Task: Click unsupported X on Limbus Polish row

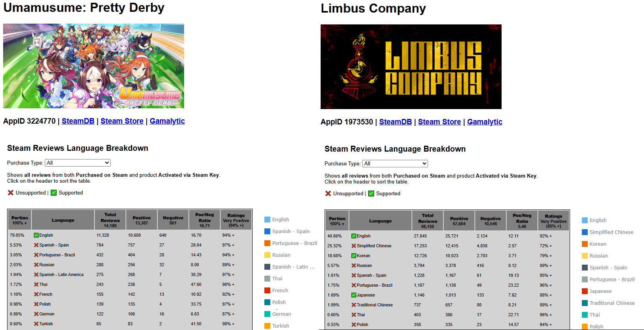Action: pos(354,324)
